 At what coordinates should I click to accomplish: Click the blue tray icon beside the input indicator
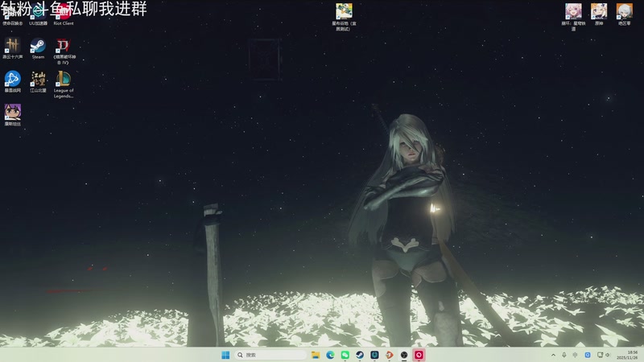(x=588, y=355)
